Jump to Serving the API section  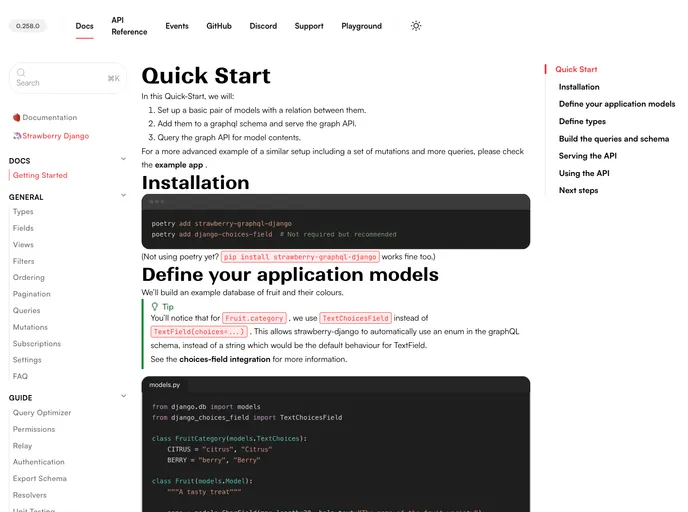click(x=588, y=156)
